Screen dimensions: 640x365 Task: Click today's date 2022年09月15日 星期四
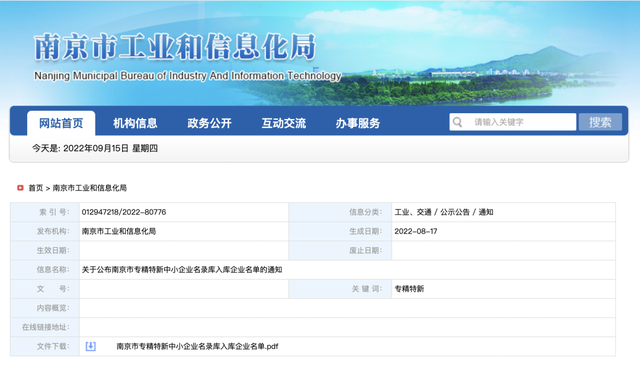point(95,148)
